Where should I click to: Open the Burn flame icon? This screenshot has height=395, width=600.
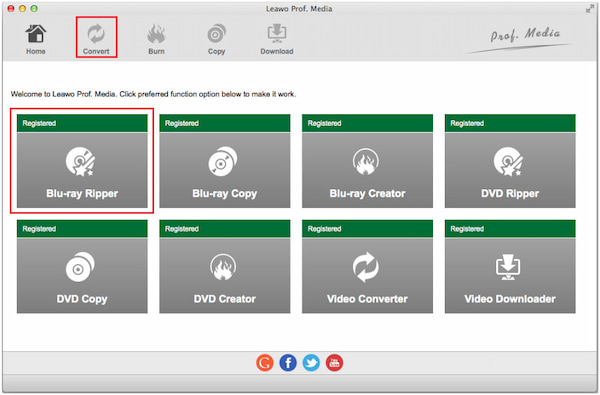pyautogui.click(x=156, y=39)
